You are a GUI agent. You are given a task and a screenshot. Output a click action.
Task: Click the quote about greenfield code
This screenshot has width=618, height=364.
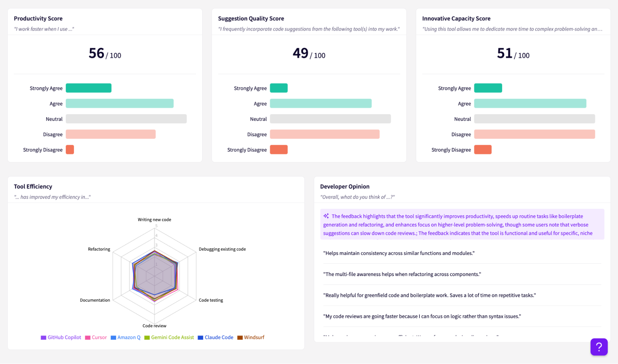(430, 295)
